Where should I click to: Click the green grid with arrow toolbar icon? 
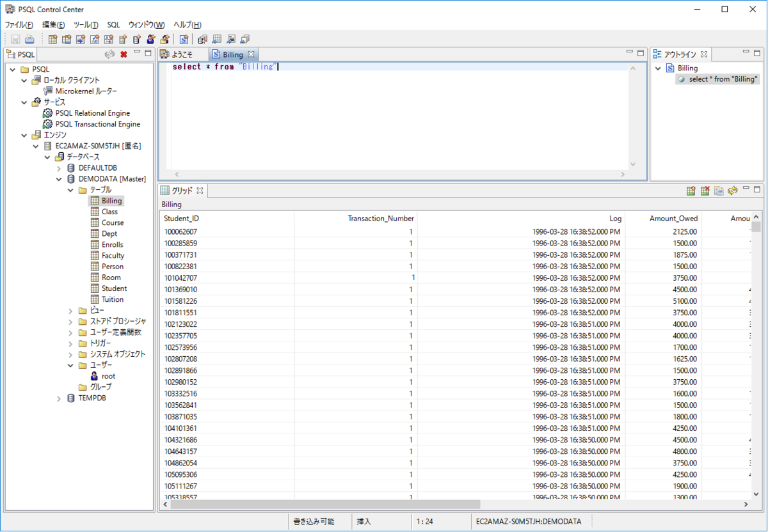(x=216, y=40)
